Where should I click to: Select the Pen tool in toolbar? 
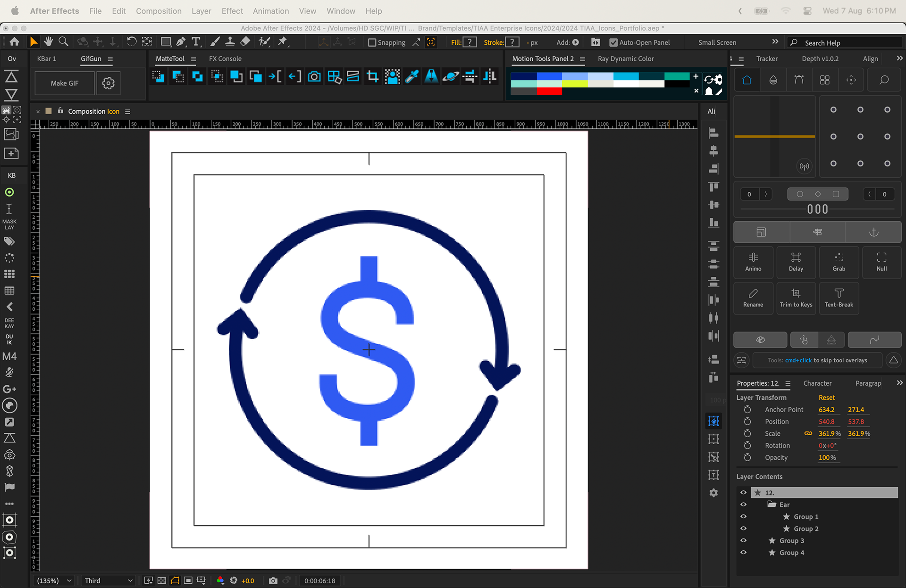tap(181, 42)
